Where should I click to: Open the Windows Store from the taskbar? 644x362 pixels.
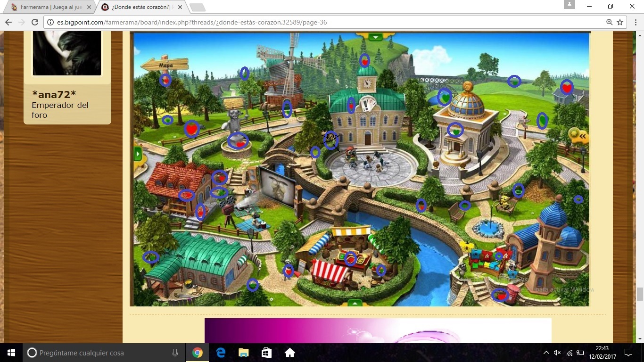(x=266, y=353)
